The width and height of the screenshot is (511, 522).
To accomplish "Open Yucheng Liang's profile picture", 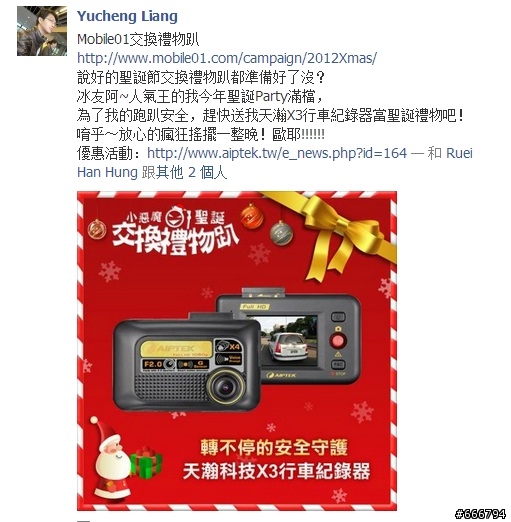I will pos(42,31).
